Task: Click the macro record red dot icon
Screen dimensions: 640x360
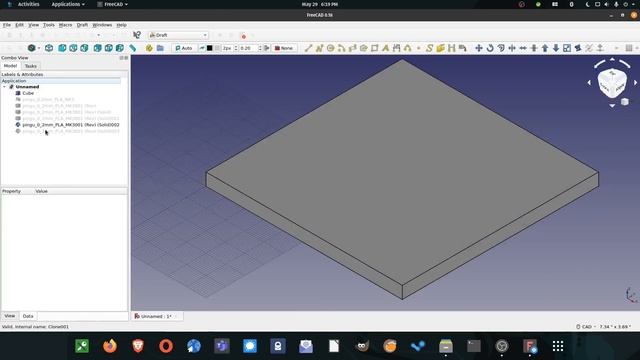Action: 244,36
